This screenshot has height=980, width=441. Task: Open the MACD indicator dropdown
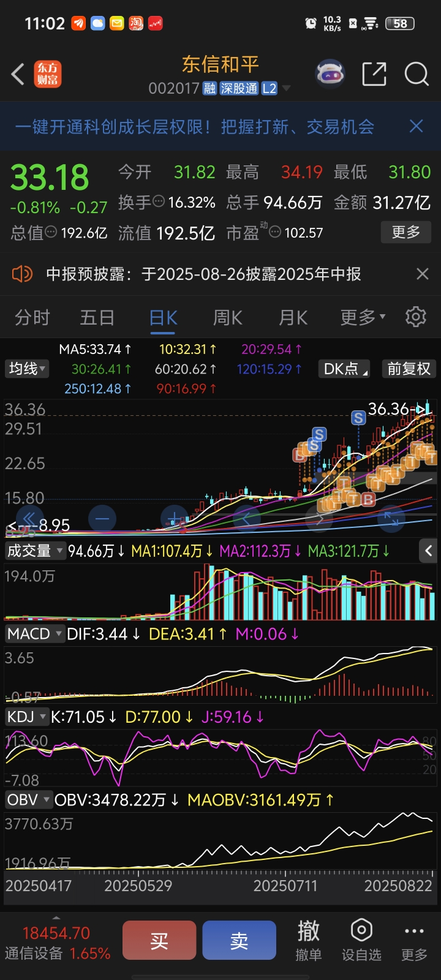click(x=34, y=633)
